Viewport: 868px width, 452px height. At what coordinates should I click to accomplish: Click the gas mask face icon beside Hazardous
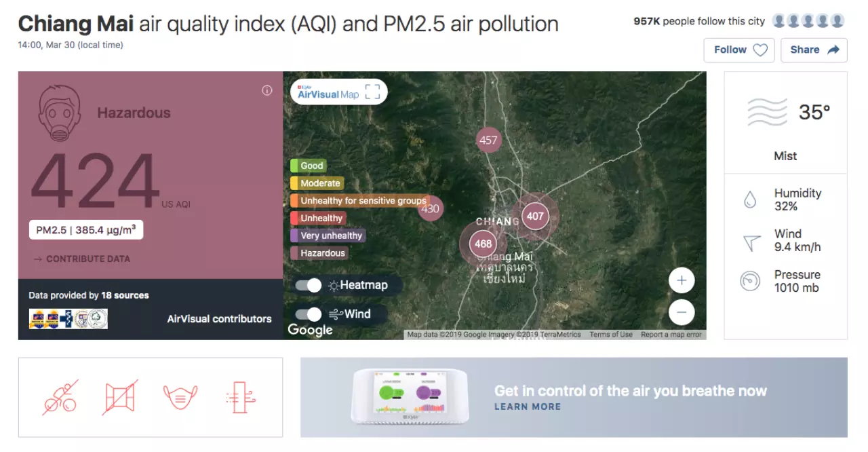pyautogui.click(x=60, y=114)
